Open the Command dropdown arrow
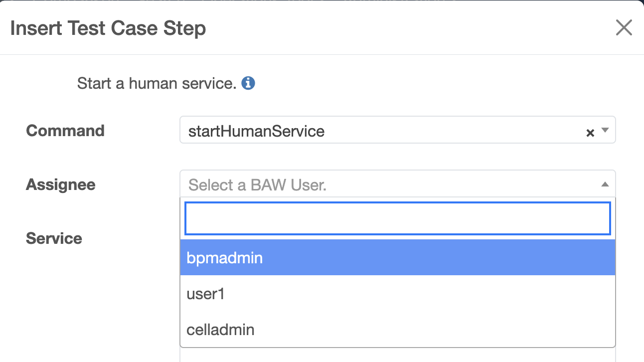 605,131
